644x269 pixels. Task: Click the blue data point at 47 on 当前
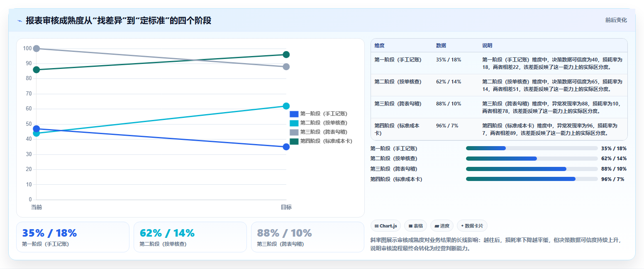tap(37, 129)
